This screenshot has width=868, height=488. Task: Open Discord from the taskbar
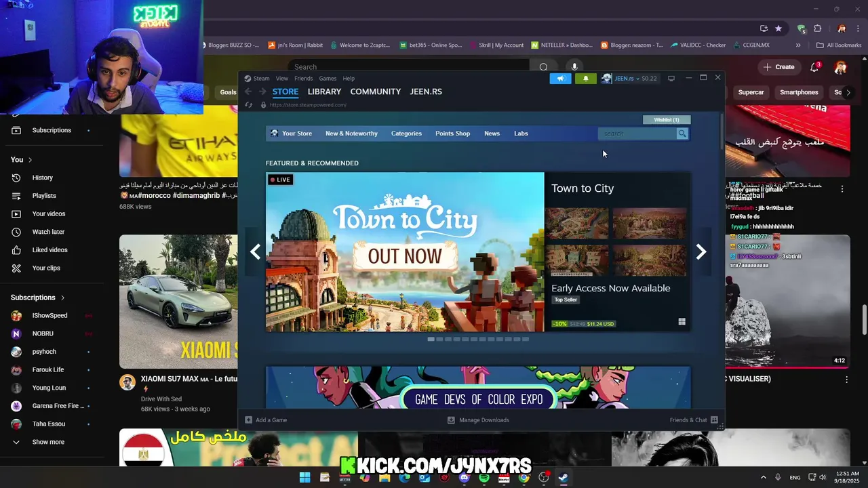(464, 477)
